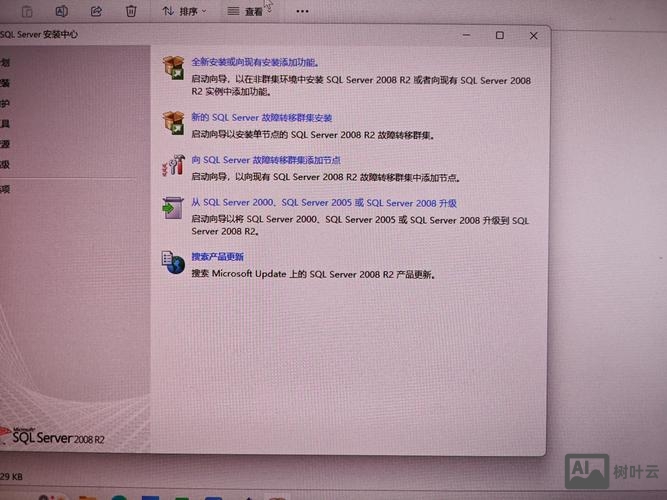667x500 pixels.
Task: Click the upgrade description mentioning 升级到 SQL Server 2008 R2
Action: tap(360, 226)
